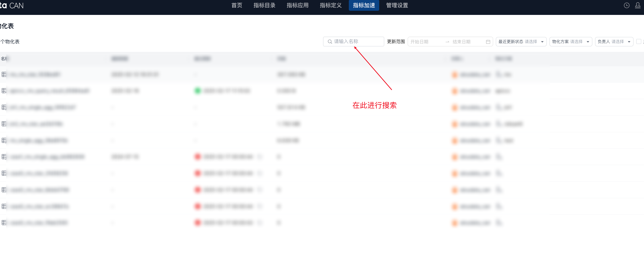Click the calendar icon in date range
The height and width of the screenshot is (265, 644).
tap(488, 42)
